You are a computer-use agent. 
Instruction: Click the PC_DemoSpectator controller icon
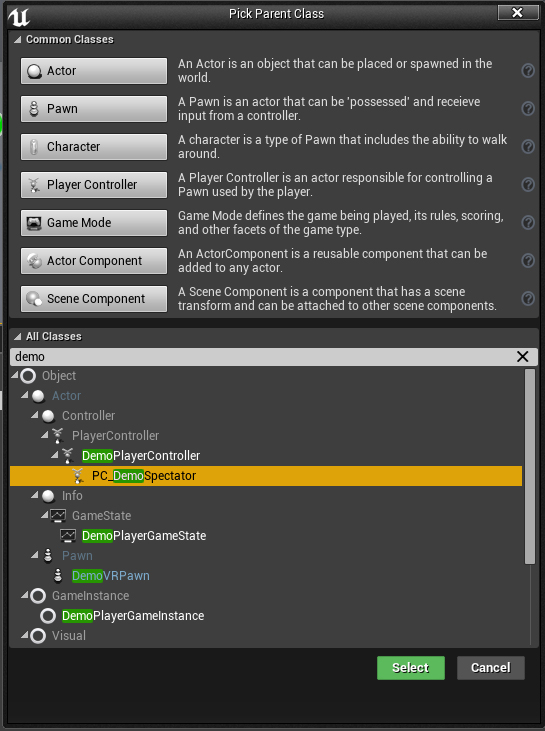point(77,476)
